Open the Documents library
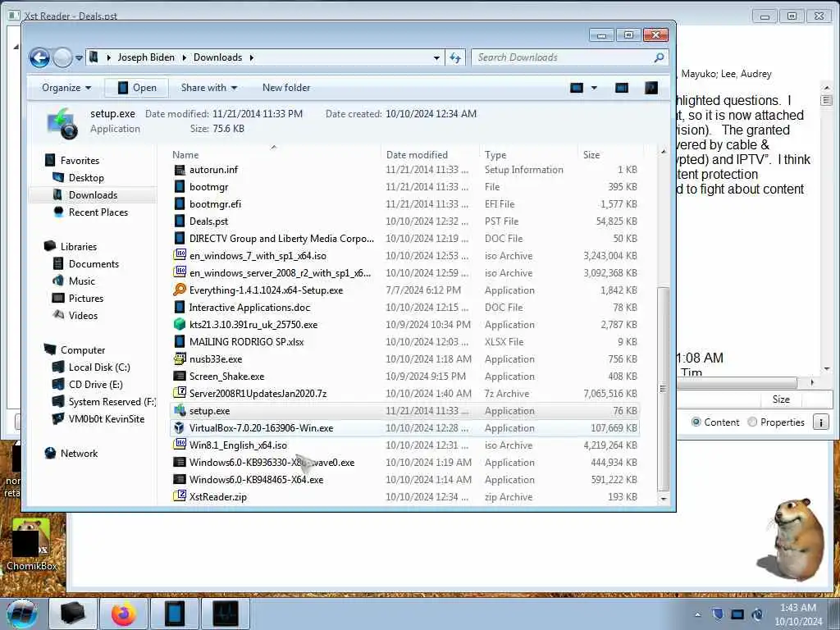The width and height of the screenshot is (840, 630). (94, 263)
